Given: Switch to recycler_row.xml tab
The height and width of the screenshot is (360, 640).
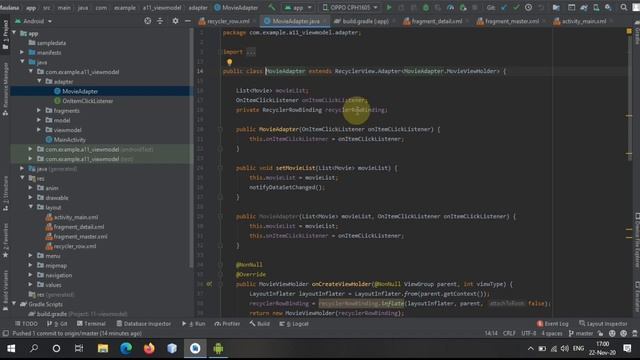Looking at the screenshot, I should point(228,21).
